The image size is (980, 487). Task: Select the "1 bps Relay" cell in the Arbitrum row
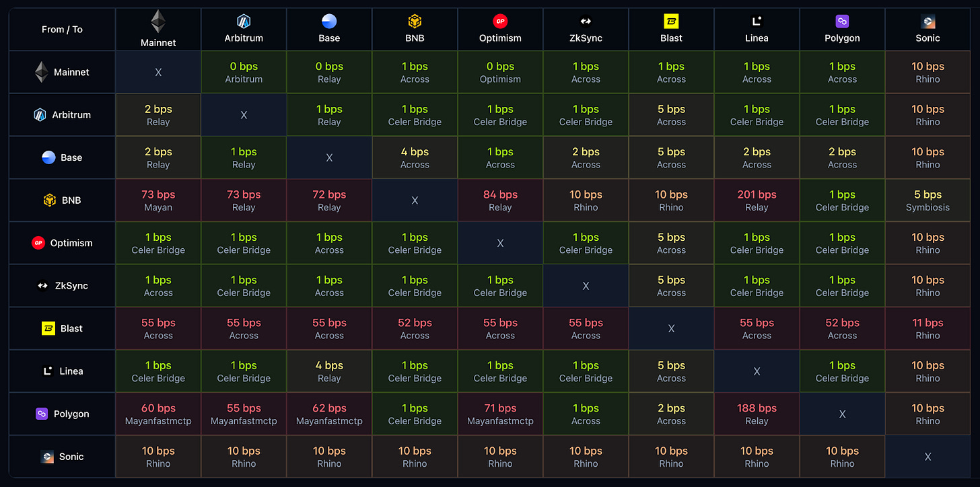click(x=329, y=115)
